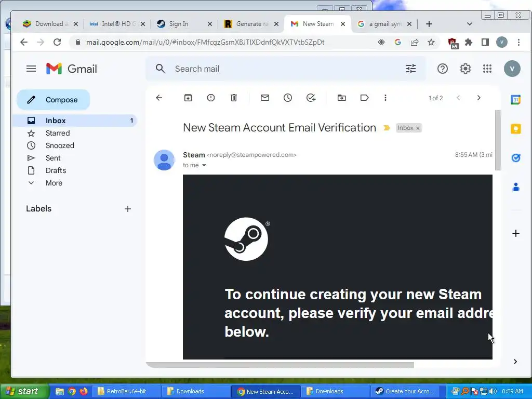
Task: Open the Snoozed folder
Action: click(60, 145)
